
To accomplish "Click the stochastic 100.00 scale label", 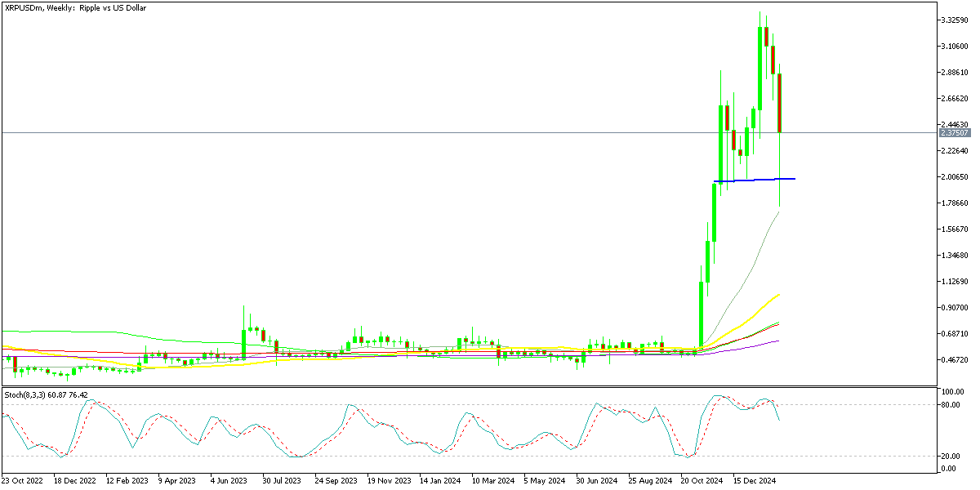I will pyautogui.click(x=951, y=393).
